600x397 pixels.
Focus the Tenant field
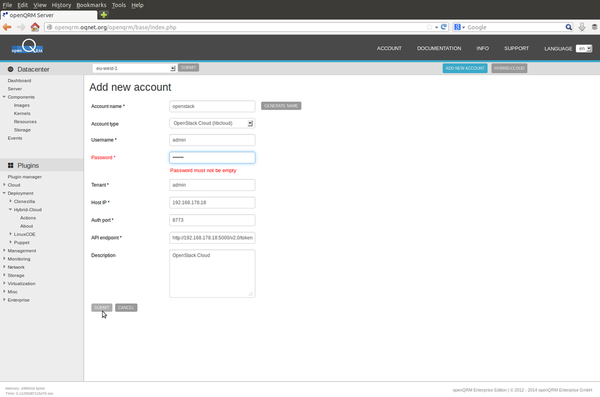coord(212,185)
